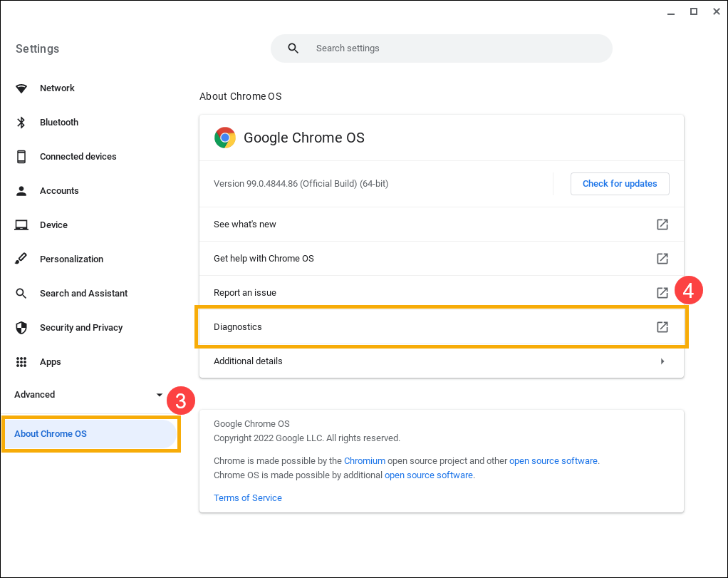Open Chrome OS additional open source software link
The image size is (728, 578).
(429, 475)
